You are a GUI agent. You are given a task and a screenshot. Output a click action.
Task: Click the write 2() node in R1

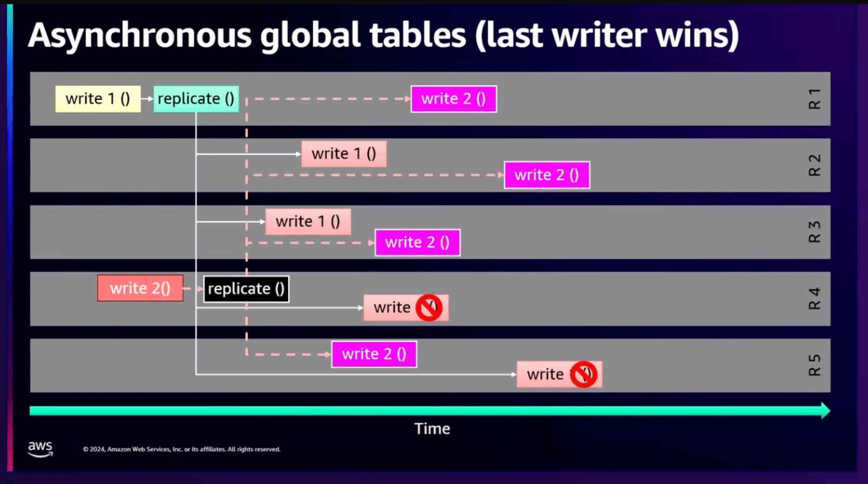(x=454, y=99)
